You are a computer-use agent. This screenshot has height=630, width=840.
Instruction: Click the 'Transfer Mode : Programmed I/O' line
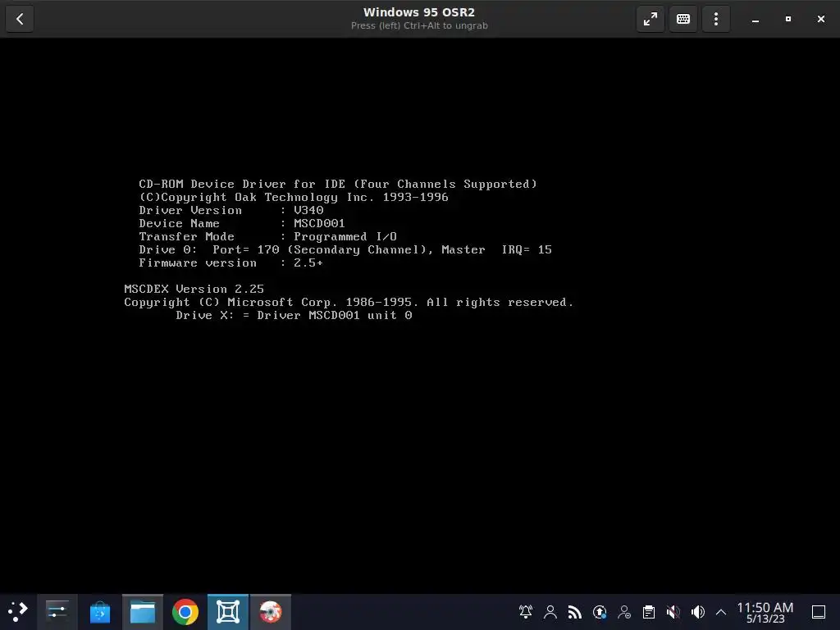click(x=268, y=237)
